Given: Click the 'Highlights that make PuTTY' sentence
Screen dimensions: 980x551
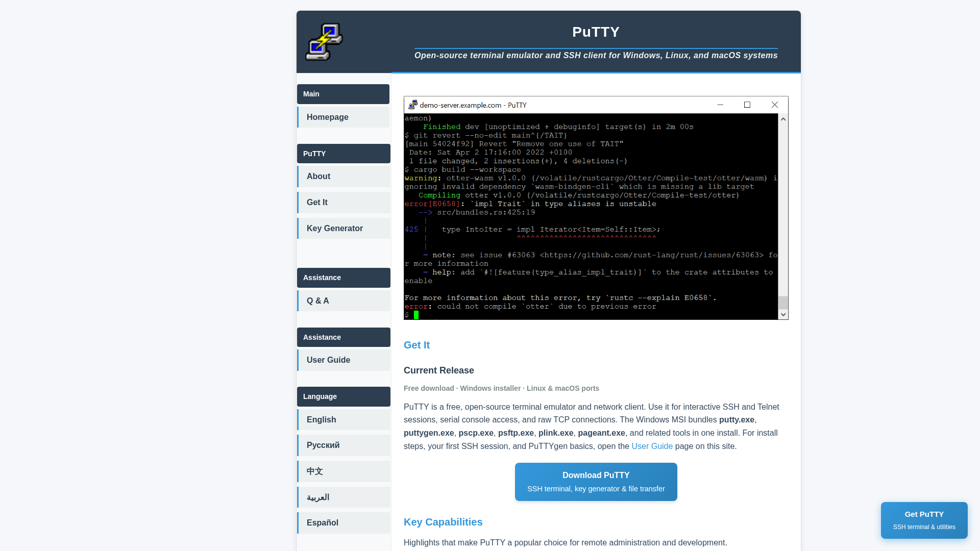Looking at the screenshot, I should [565, 543].
